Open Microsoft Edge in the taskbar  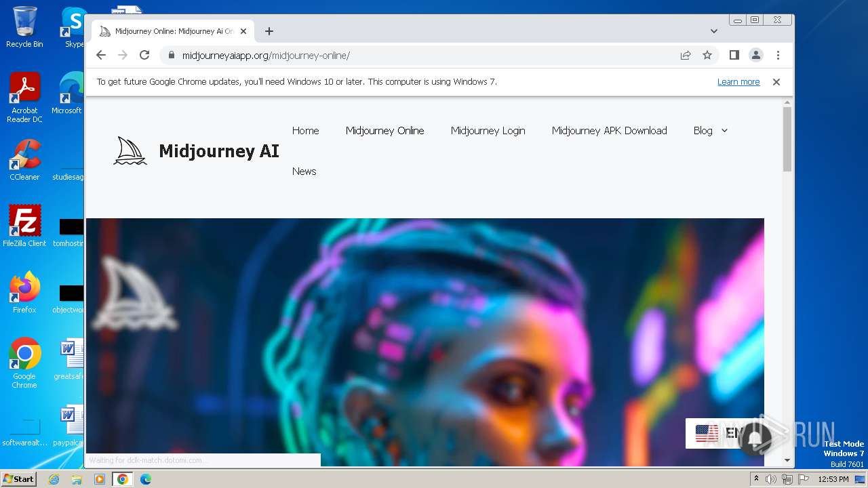coord(146,479)
